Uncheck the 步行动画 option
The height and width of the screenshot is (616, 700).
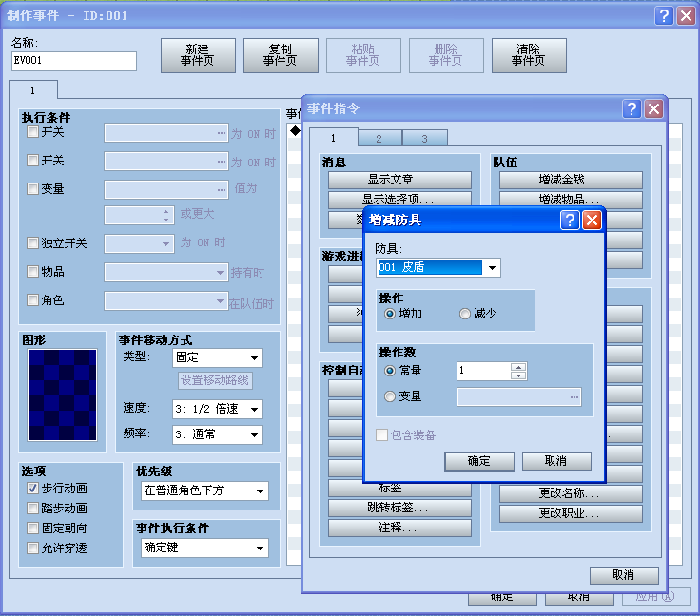(x=32, y=489)
